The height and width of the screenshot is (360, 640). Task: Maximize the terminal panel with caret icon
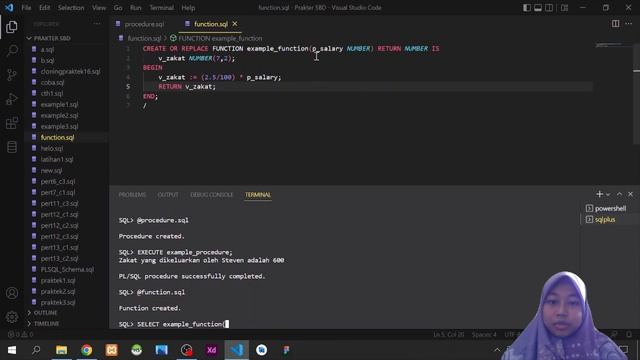pyautogui.click(x=619, y=194)
